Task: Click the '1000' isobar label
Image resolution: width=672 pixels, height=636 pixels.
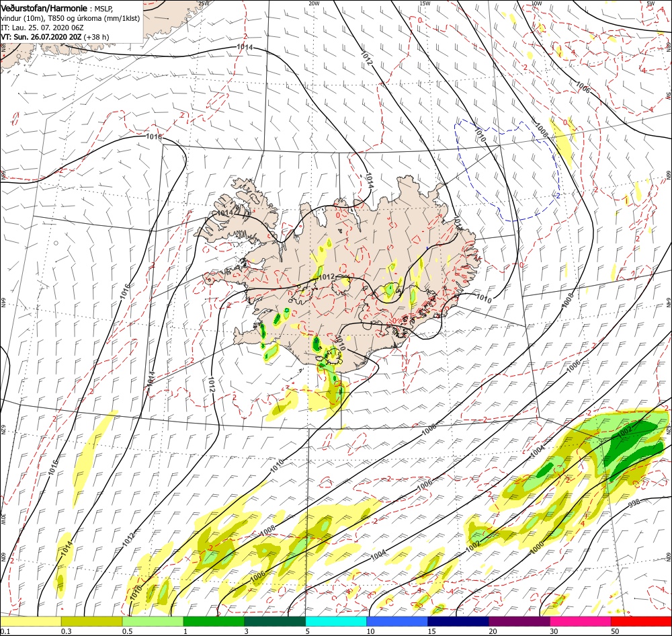Action: point(536,548)
